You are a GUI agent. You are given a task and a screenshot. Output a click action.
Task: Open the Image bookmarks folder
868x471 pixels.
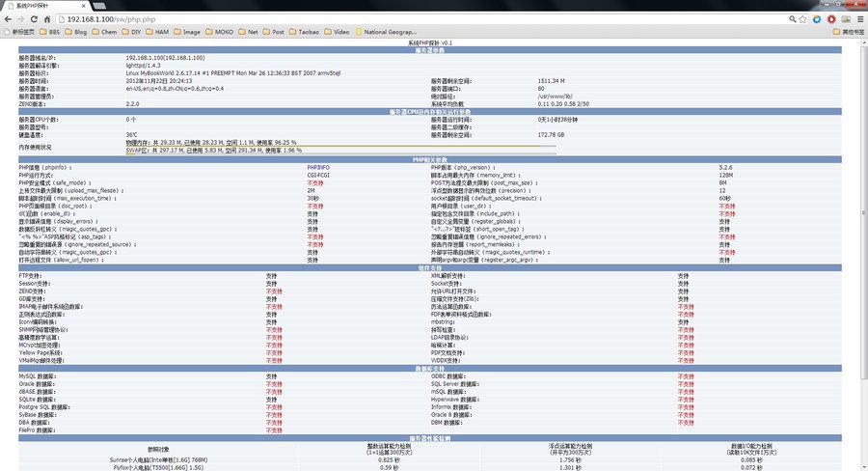(187, 32)
